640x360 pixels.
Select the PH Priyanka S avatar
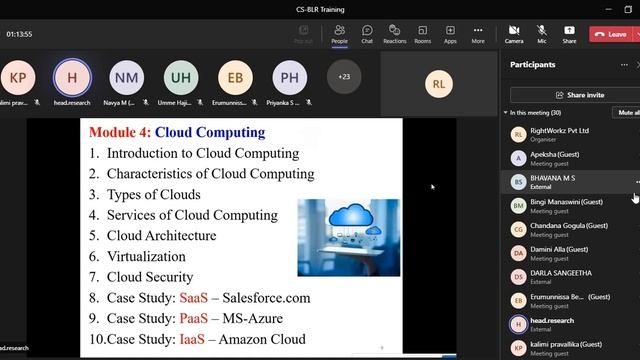(x=289, y=78)
